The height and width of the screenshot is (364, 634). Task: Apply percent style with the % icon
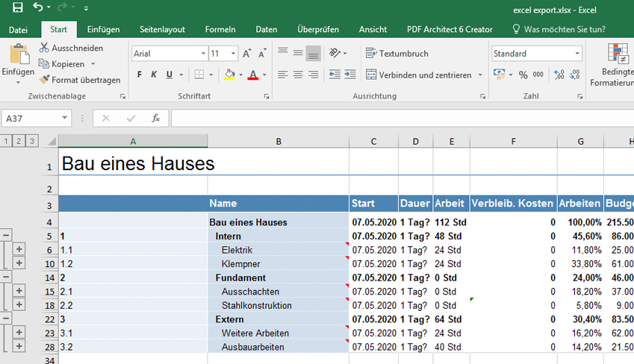click(523, 75)
